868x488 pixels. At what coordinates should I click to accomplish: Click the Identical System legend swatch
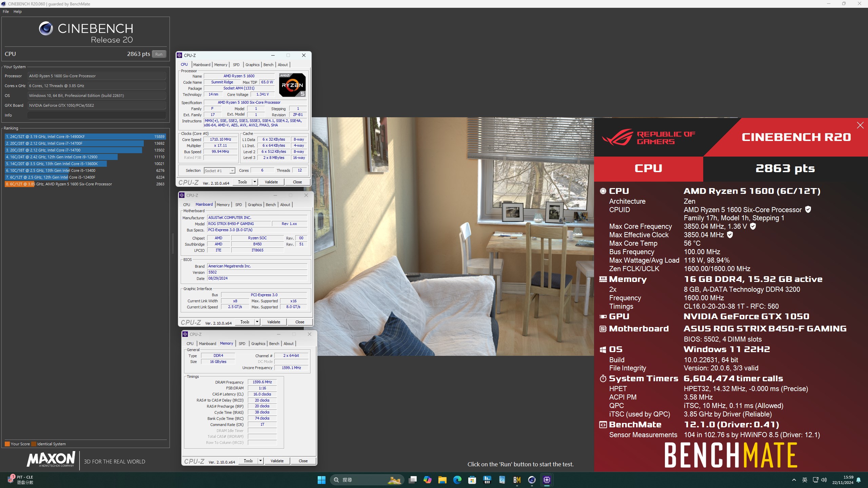click(34, 444)
